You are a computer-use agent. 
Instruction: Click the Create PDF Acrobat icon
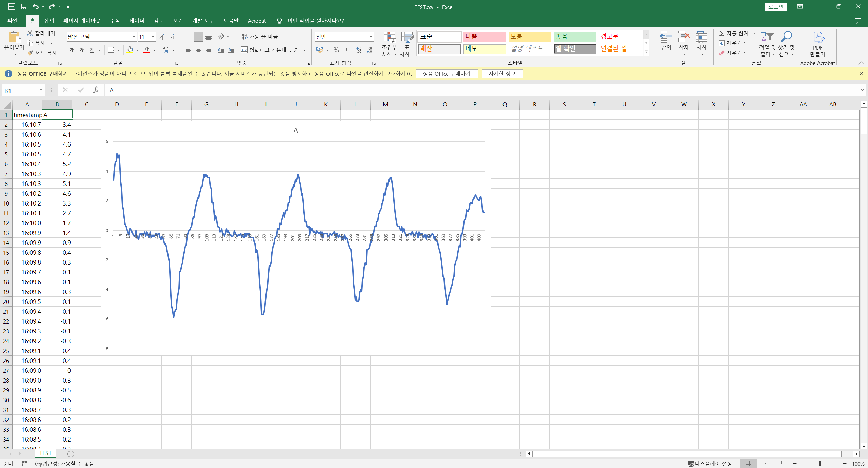tap(818, 38)
